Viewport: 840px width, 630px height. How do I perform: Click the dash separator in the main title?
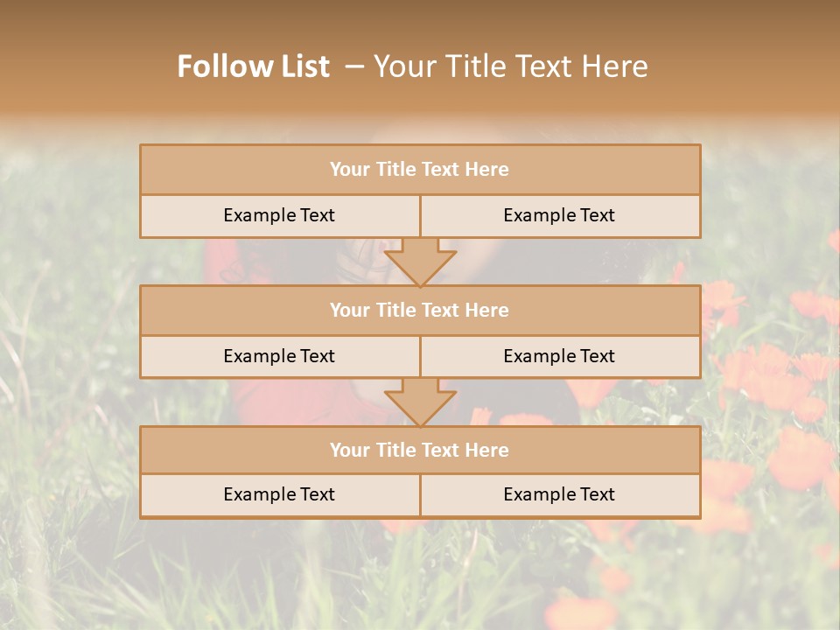(354, 66)
